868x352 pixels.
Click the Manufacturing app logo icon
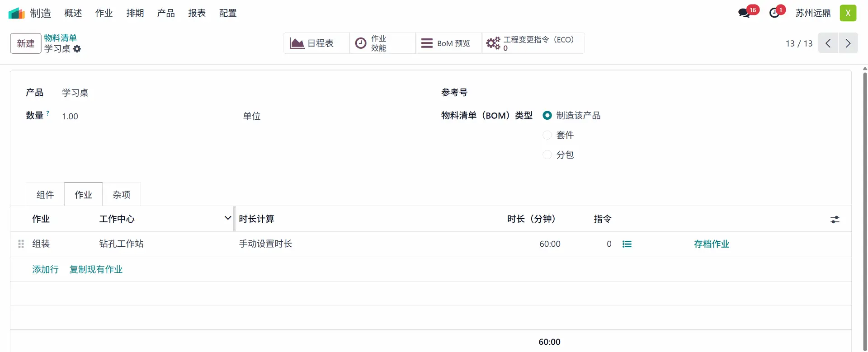[x=17, y=13]
